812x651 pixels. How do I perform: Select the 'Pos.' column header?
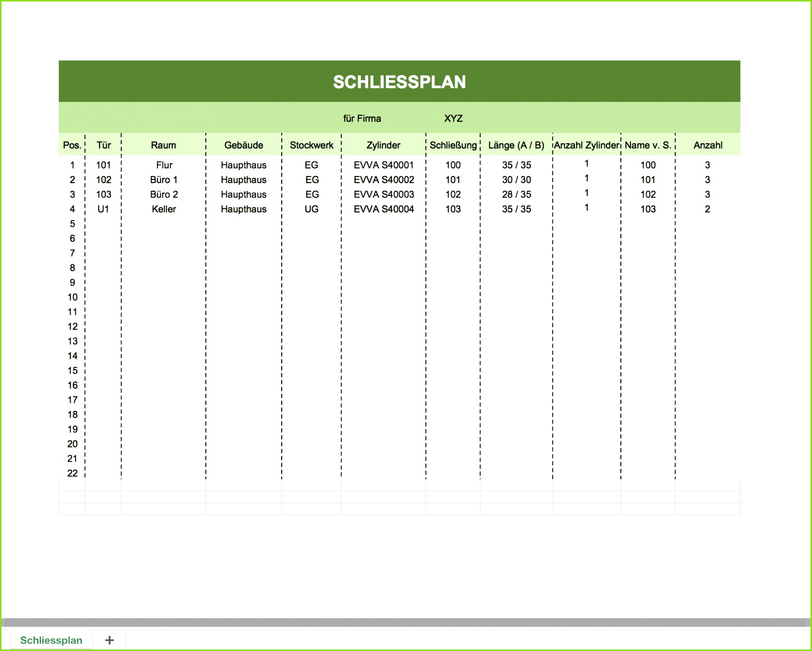click(x=72, y=145)
